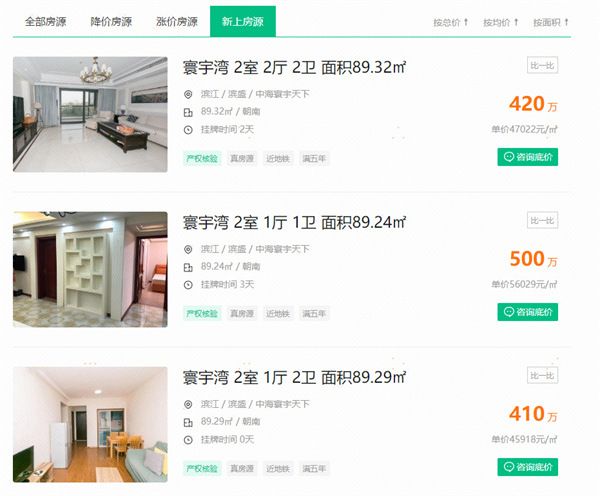Open listing title 寰宇湾 2室 1厅 2卫 面积89.29㎡
Screen dimensions: 600x496
(294, 377)
